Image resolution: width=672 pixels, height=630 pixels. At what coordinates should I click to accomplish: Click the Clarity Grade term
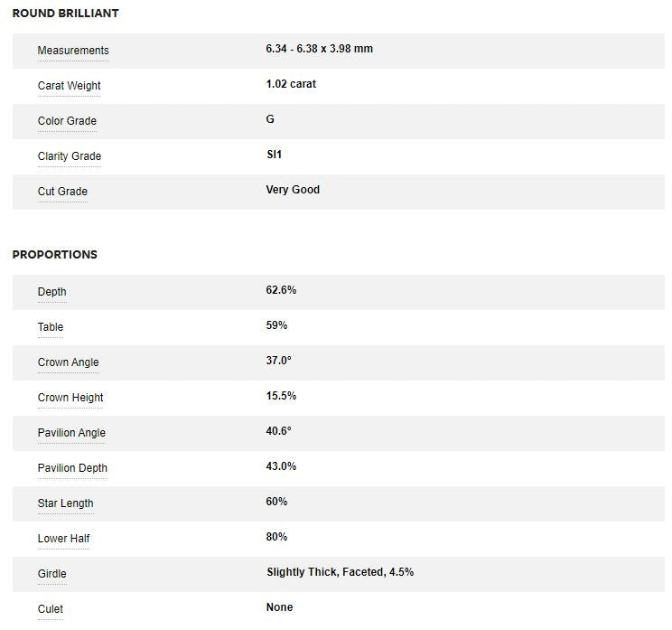[x=70, y=156]
